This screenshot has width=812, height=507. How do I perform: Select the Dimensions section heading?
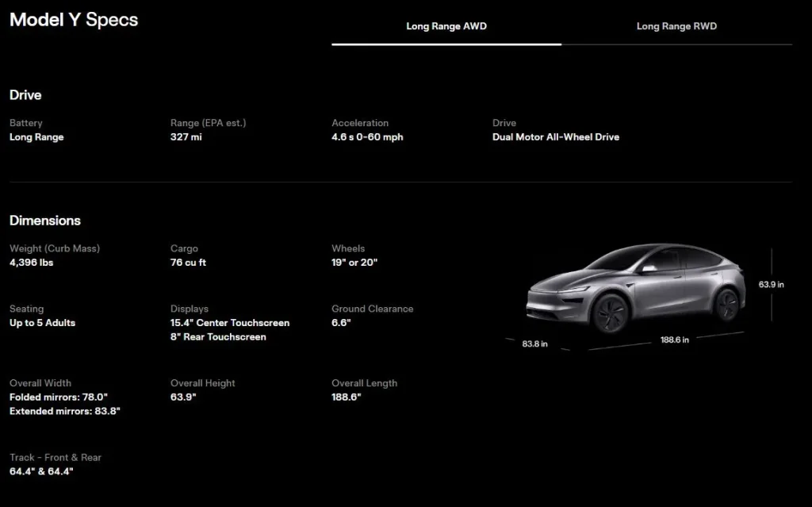coord(45,221)
